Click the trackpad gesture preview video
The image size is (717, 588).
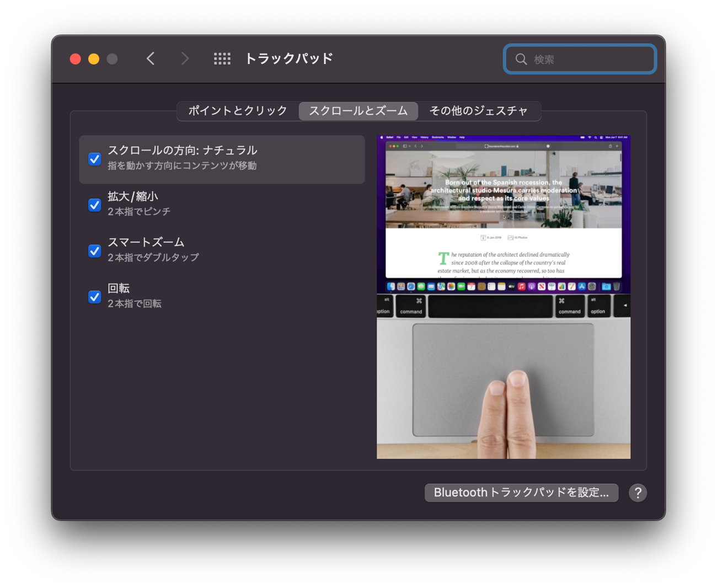pyautogui.click(x=504, y=297)
